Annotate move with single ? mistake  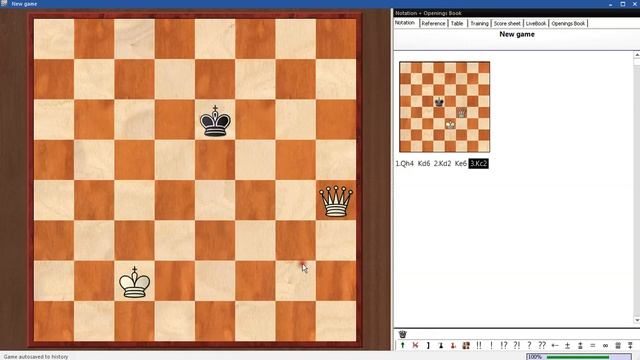(529, 345)
